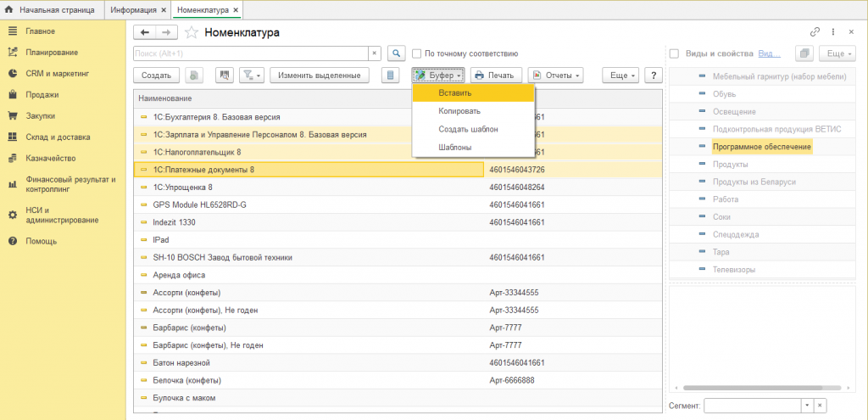The height and width of the screenshot is (420, 868).
Task: Click the forward navigation arrow
Action: point(167,33)
